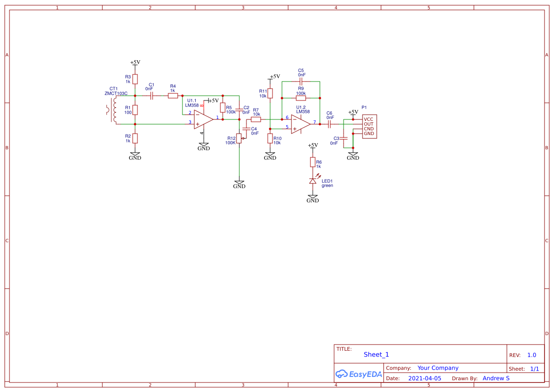Select resistor R3 symbol below +5V
The height and width of the screenshot is (392, 554).
coord(135,79)
